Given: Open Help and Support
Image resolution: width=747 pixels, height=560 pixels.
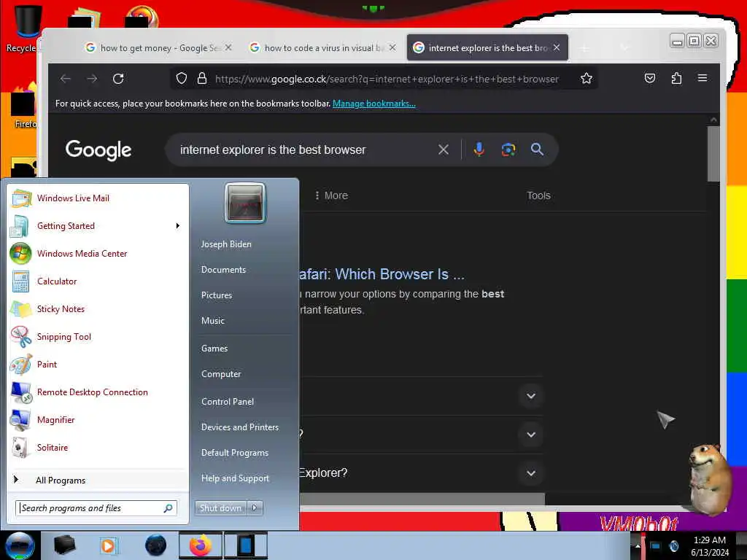Looking at the screenshot, I should pos(235,478).
